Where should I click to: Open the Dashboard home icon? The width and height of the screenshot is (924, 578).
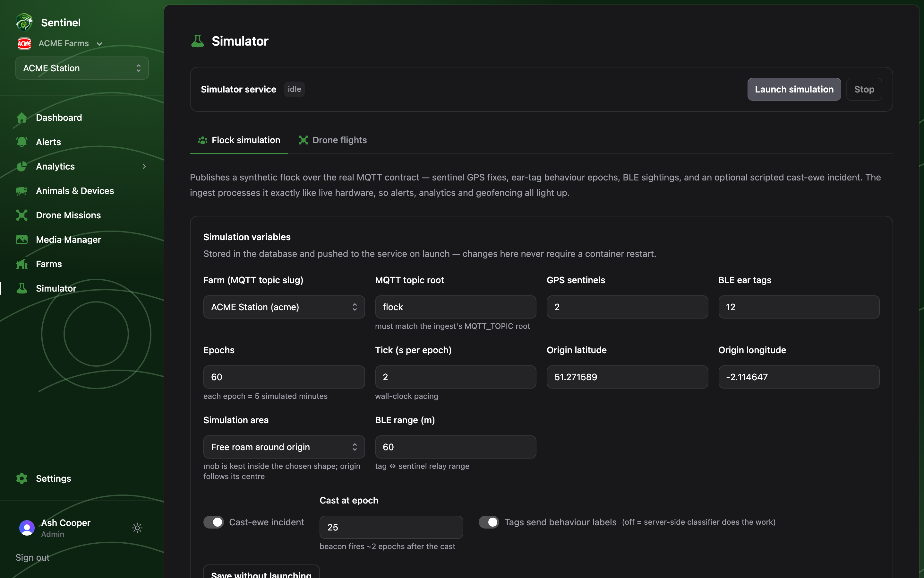coord(22,118)
